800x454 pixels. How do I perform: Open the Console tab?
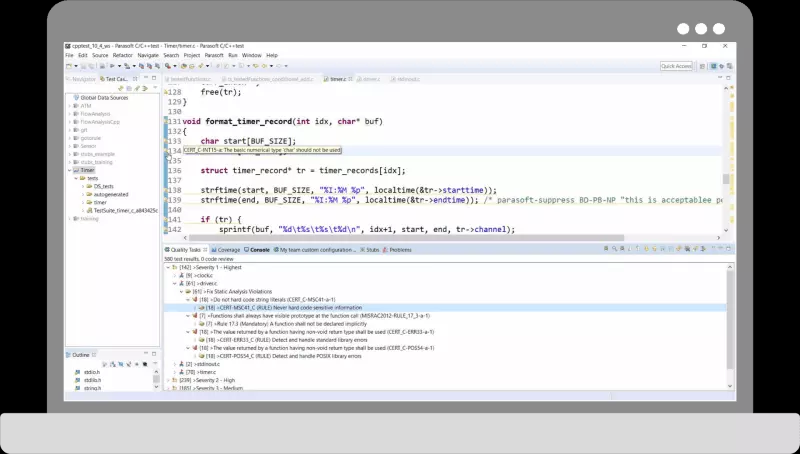257,250
